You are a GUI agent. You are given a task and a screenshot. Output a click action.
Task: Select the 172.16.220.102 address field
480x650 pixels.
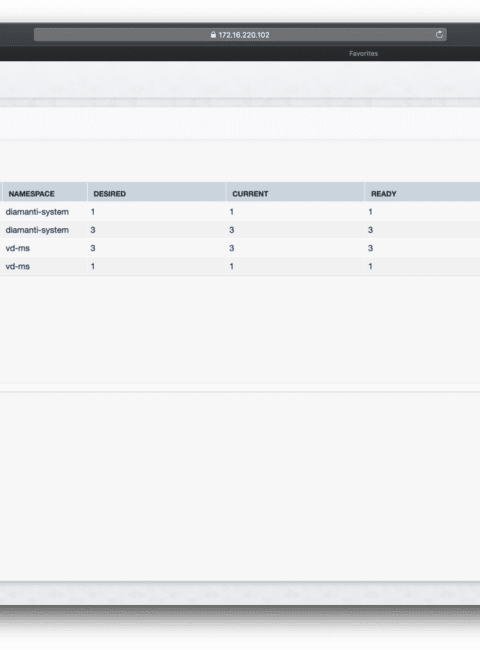coord(240,35)
